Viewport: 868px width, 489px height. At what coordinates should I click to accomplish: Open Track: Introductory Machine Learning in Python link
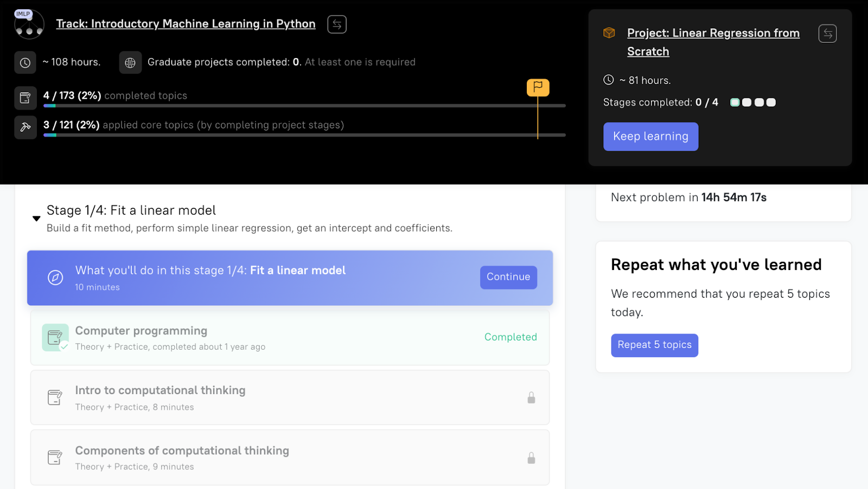[186, 24]
